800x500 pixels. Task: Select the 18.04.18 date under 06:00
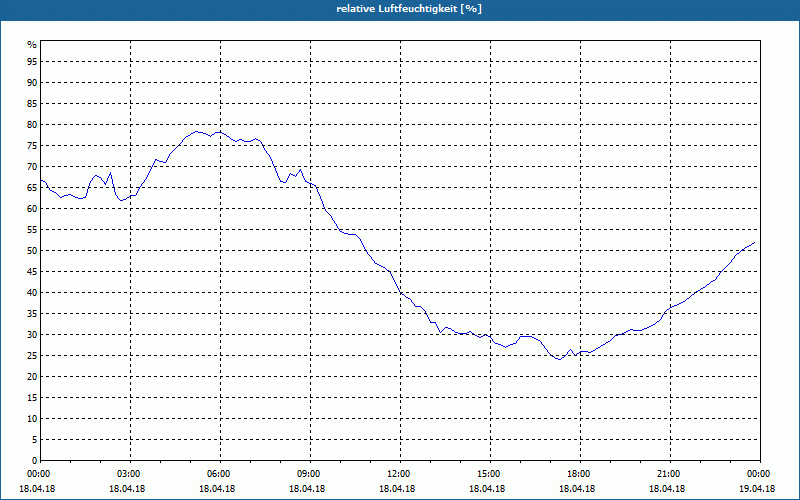coord(217,489)
